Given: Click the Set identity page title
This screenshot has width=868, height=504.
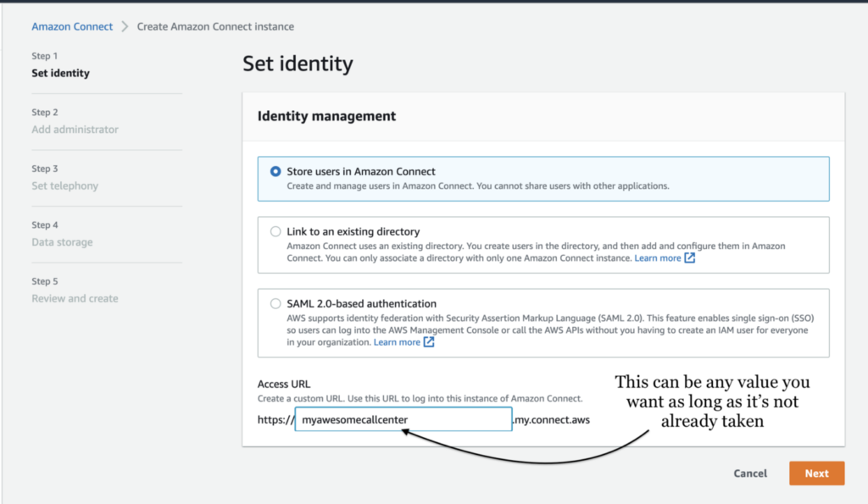Looking at the screenshot, I should (x=298, y=64).
